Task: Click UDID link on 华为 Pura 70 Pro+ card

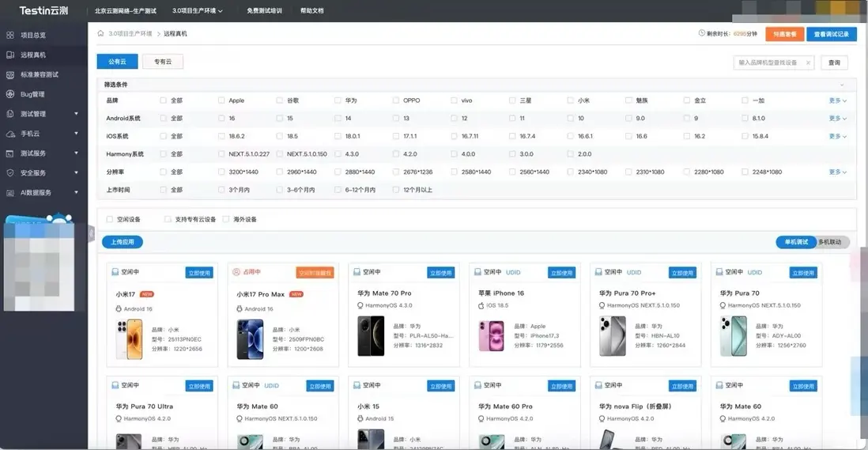Action: (634, 272)
